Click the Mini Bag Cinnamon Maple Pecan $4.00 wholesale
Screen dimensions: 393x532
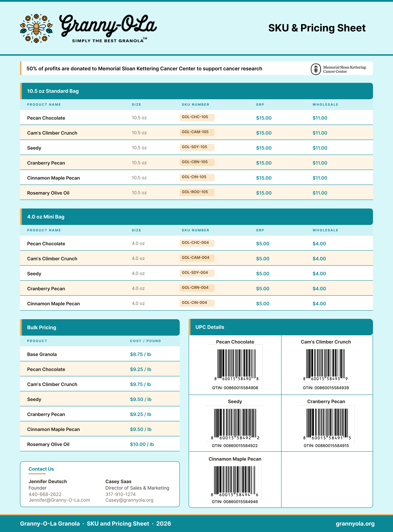click(x=319, y=304)
